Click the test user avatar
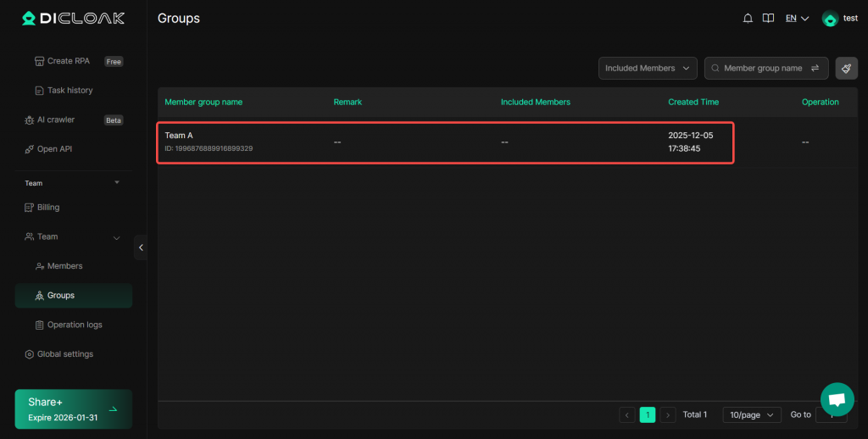This screenshot has height=439, width=868. point(831,19)
